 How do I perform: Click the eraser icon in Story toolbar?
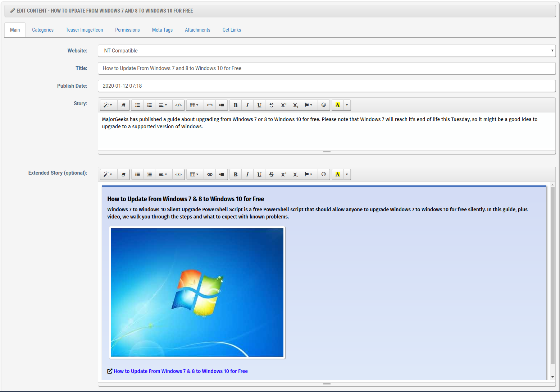click(x=123, y=105)
